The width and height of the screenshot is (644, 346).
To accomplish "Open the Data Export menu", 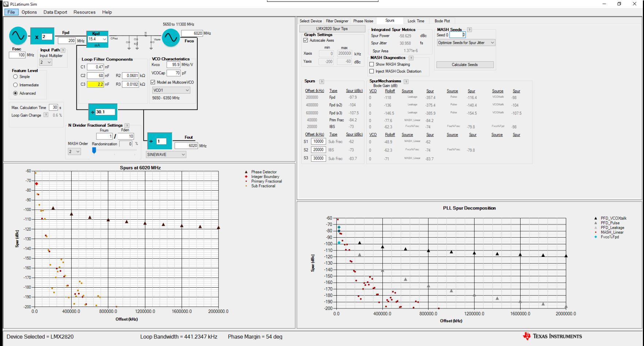I will click(55, 12).
